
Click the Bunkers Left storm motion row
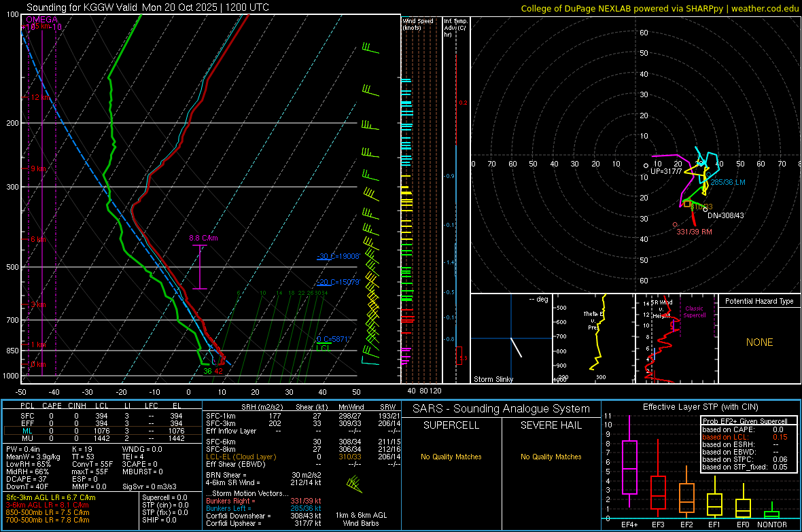pyautogui.click(x=264, y=508)
